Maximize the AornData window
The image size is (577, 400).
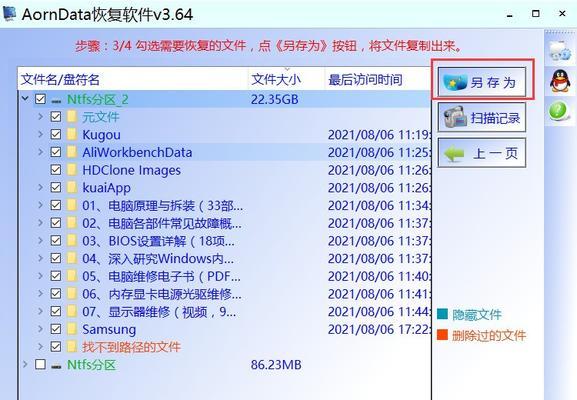[x=536, y=14]
